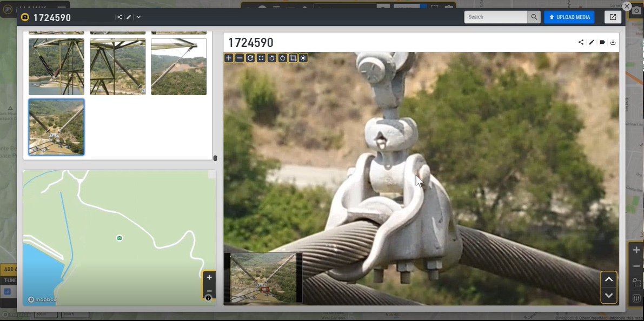The image size is (644, 321).
Task: Download the current image
Action: click(x=613, y=42)
